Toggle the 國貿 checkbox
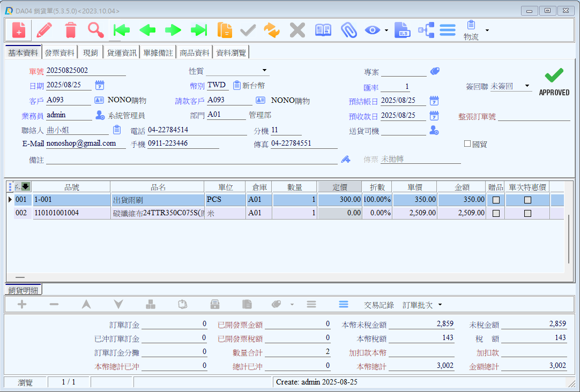 tap(467, 144)
